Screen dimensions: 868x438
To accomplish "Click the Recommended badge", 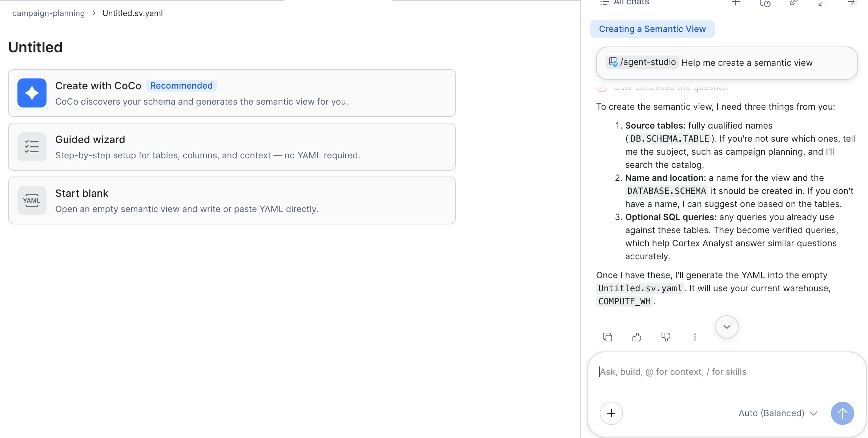I will click(x=181, y=86).
